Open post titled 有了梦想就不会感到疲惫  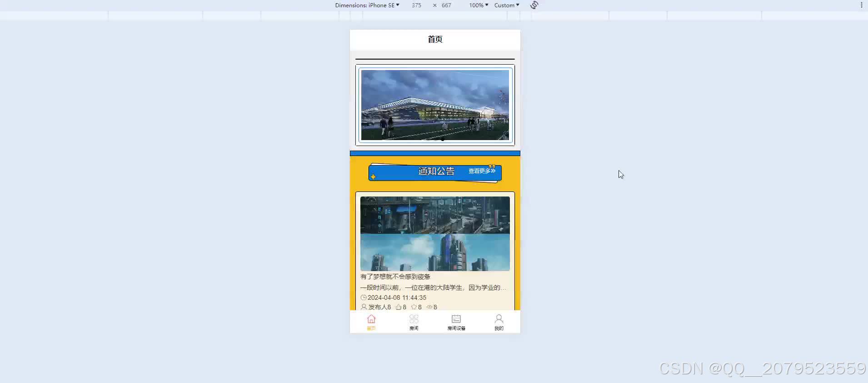(x=395, y=277)
